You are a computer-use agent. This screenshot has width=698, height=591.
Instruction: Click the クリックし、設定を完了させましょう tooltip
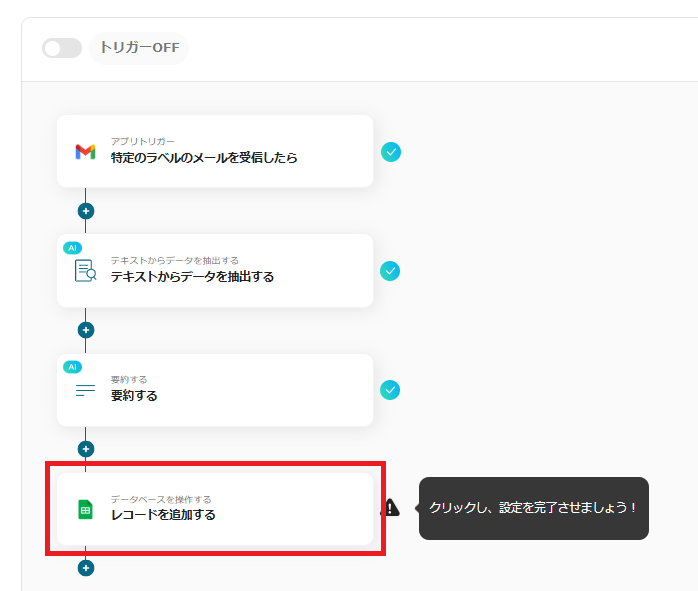point(534,508)
